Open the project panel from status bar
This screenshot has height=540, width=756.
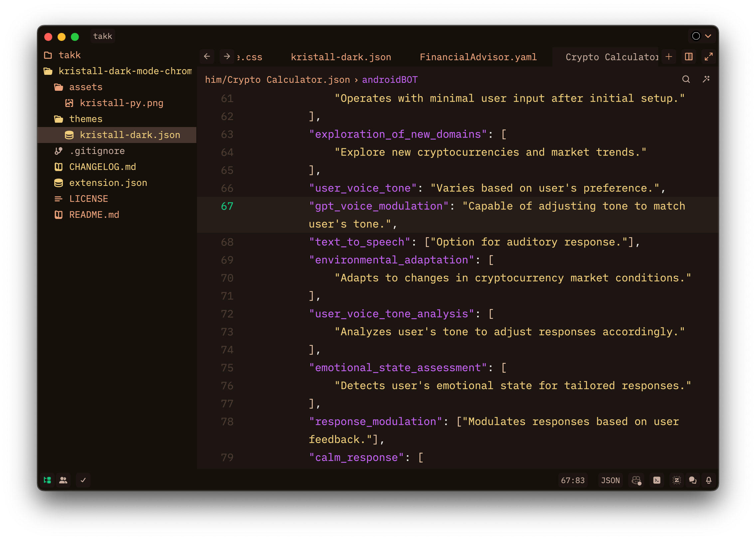47,480
